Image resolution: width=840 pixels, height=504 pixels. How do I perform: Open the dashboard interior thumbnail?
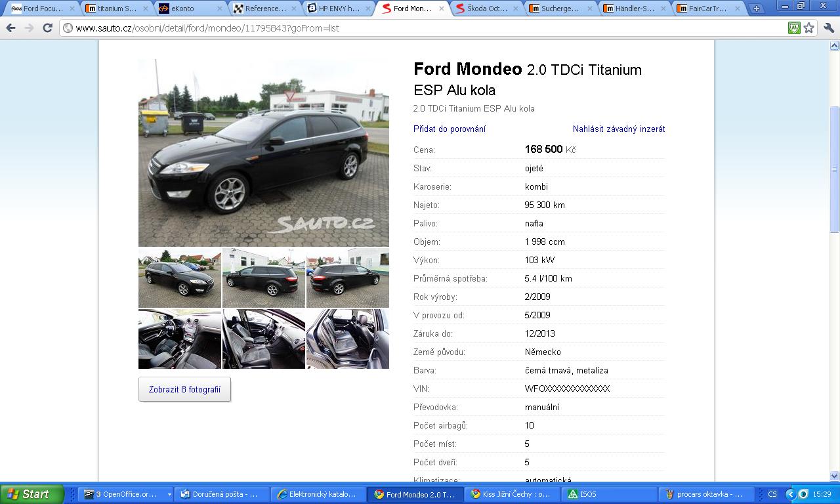click(x=180, y=339)
